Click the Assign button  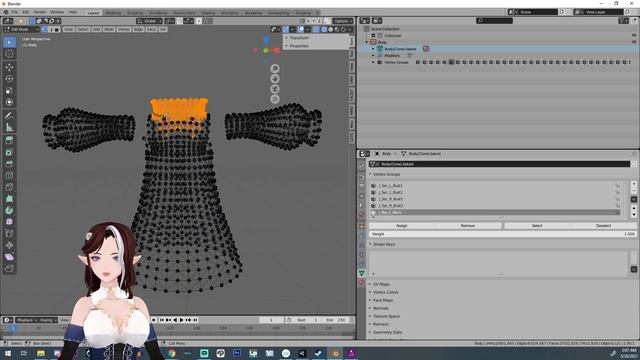402,226
